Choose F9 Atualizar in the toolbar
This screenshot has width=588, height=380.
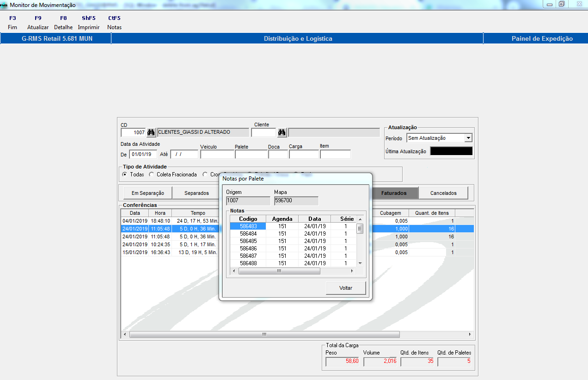click(x=38, y=23)
